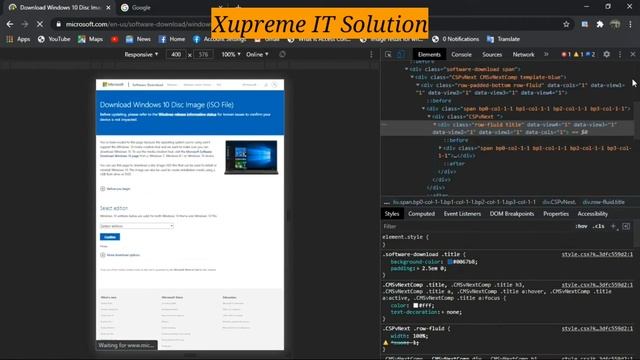
Task: Add a new style rule plus icon
Action: (x=613, y=226)
